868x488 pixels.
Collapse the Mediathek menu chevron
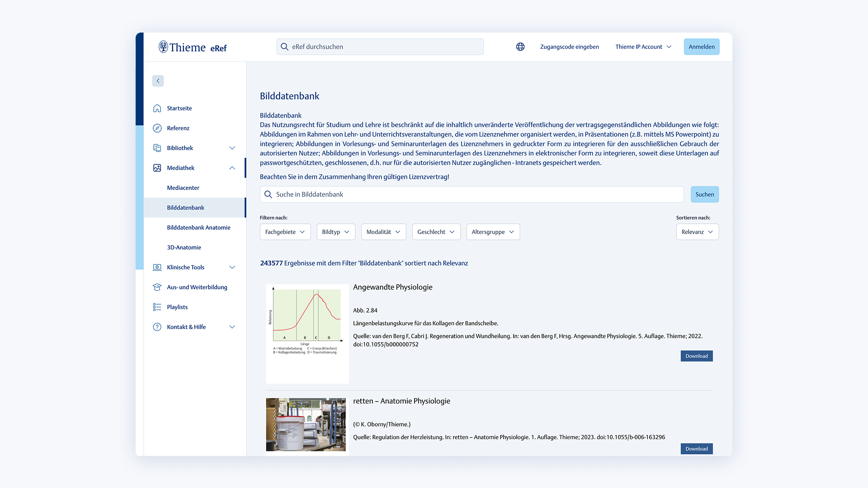pyautogui.click(x=232, y=168)
